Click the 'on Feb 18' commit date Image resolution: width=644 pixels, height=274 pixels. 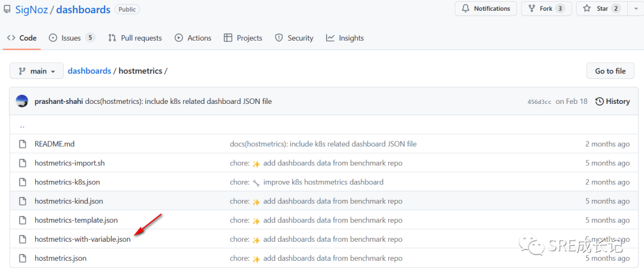pyautogui.click(x=572, y=101)
